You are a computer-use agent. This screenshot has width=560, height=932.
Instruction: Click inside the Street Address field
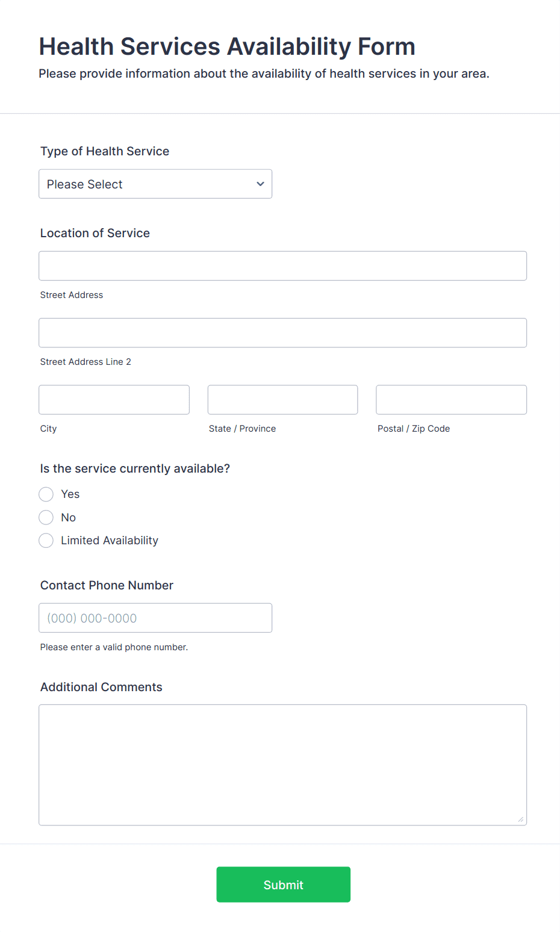pos(282,266)
